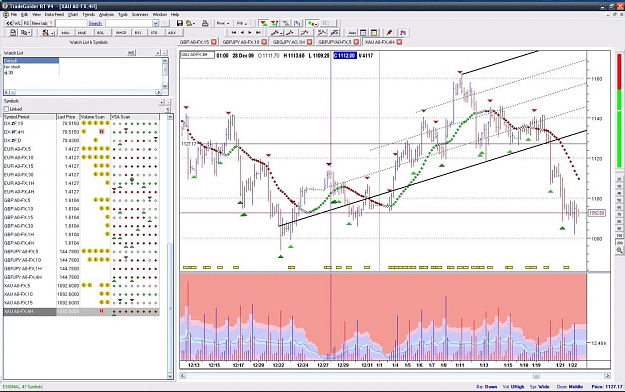
Task: Click the 1092.60 price label on axis
Action: point(596,213)
